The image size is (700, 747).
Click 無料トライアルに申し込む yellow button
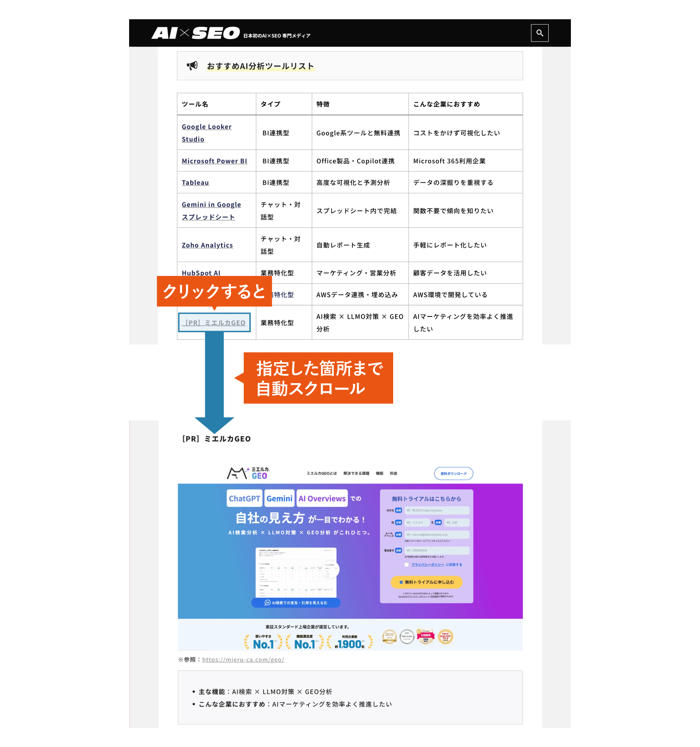tap(427, 582)
